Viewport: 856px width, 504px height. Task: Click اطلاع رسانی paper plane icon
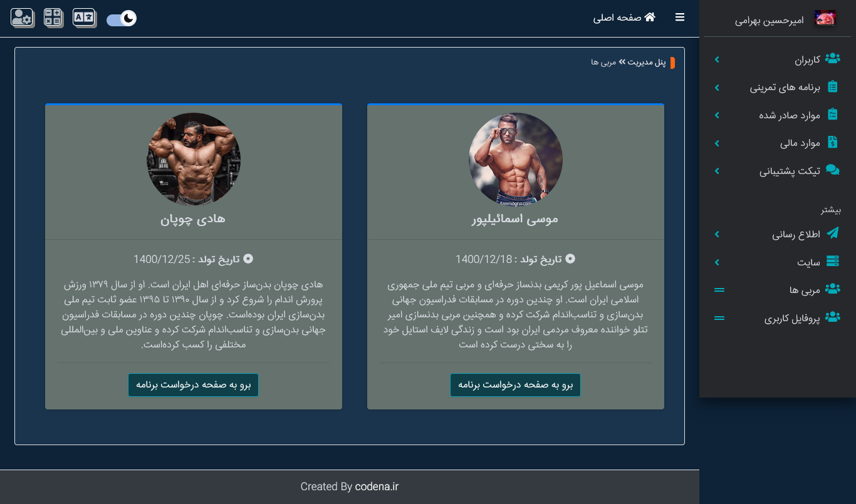coord(833,234)
